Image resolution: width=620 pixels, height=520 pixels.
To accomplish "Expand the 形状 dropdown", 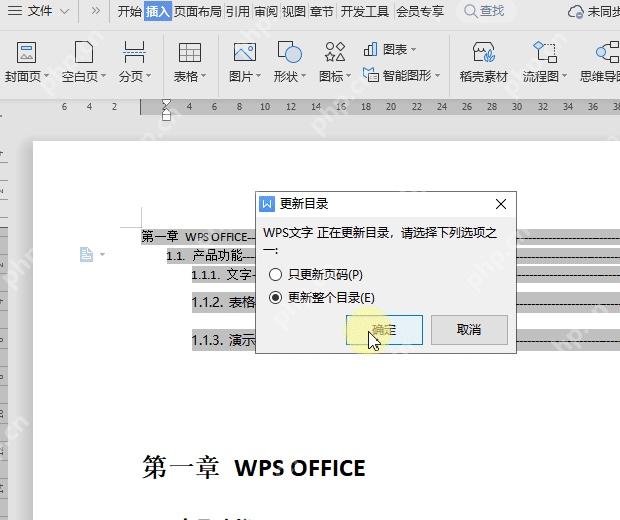I will pos(304,76).
